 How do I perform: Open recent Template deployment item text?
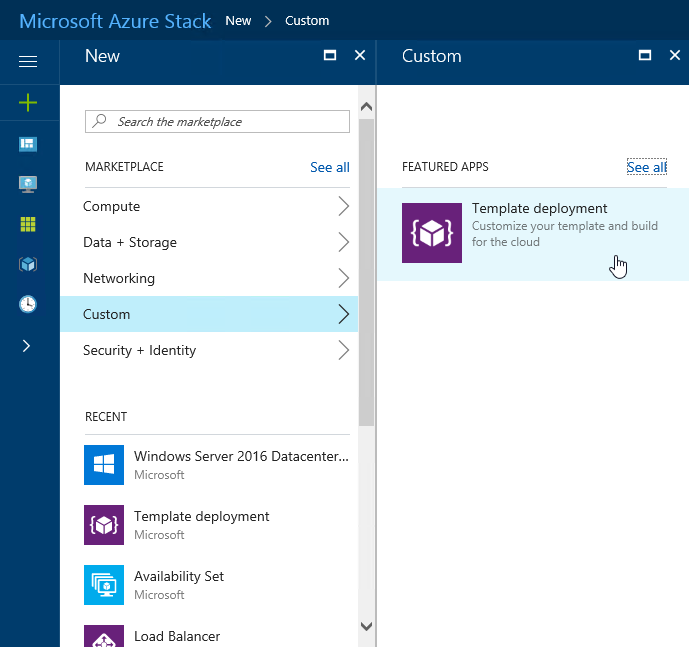[x=201, y=516]
